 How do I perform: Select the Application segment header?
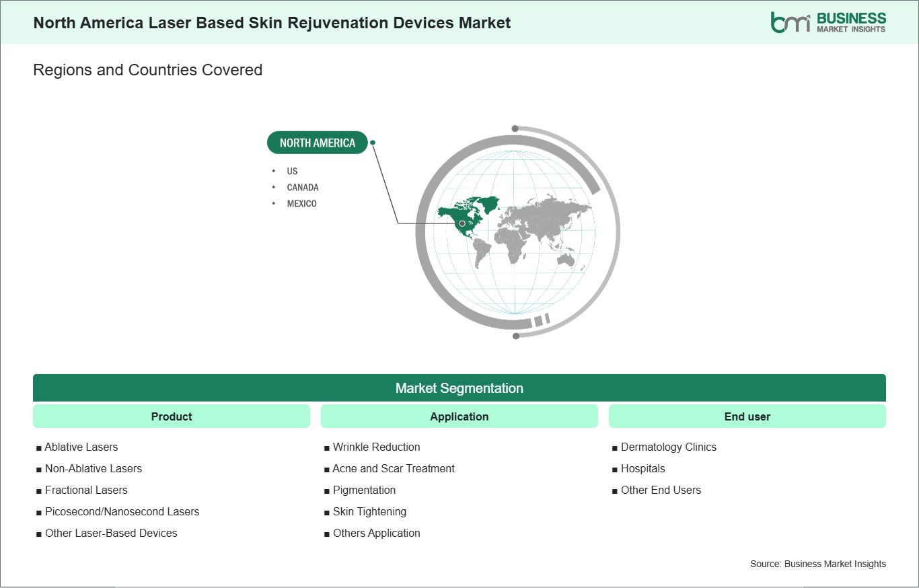click(459, 416)
